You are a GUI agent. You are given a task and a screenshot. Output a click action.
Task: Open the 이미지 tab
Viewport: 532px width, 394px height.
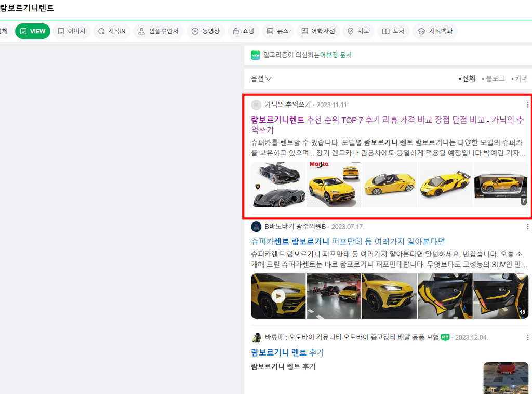(x=72, y=31)
